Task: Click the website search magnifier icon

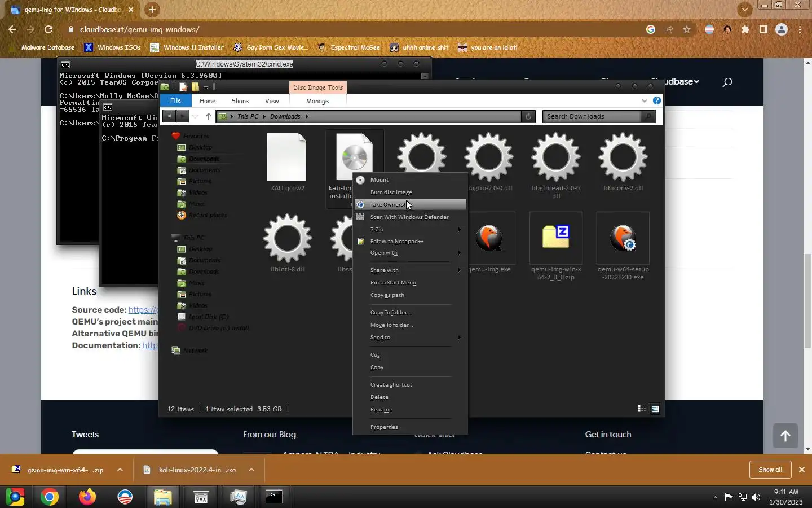Action: coord(727,82)
